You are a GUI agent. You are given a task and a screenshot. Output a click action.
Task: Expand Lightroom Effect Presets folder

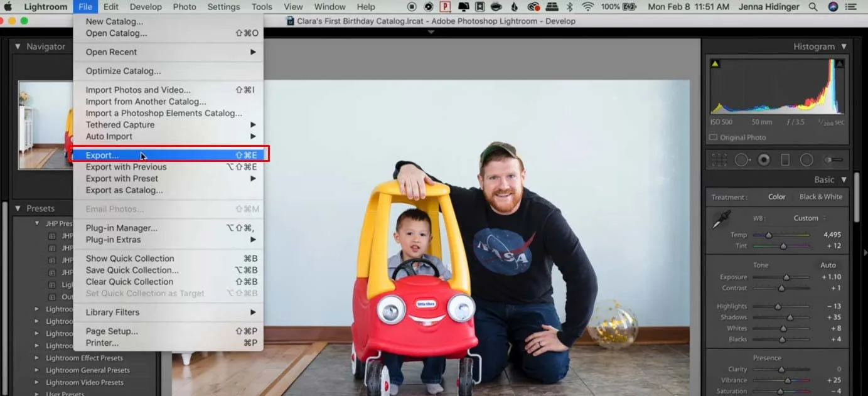(x=36, y=358)
